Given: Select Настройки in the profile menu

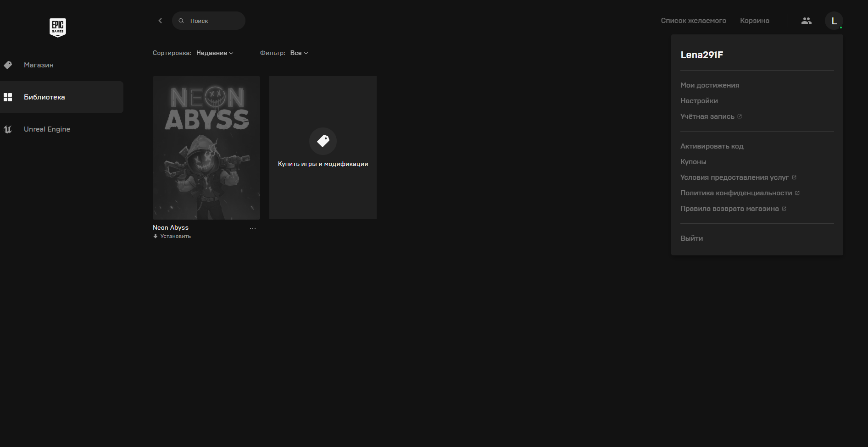Looking at the screenshot, I should (x=699, y=101).
